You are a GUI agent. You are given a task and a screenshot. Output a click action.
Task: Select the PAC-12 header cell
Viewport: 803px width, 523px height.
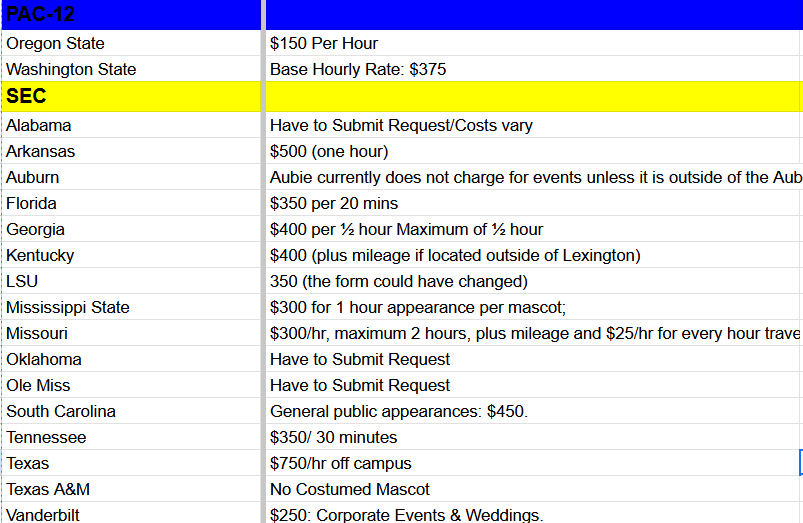click(131, 14)
